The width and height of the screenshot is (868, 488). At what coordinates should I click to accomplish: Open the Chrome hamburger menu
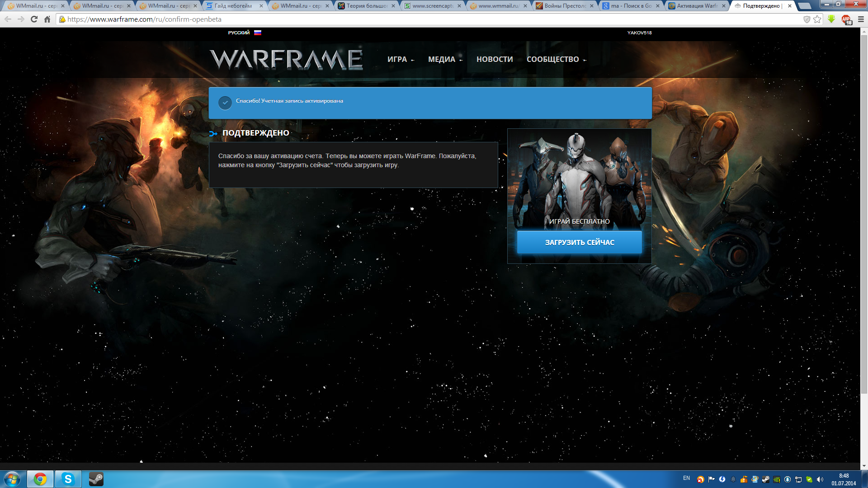(861, 19)
